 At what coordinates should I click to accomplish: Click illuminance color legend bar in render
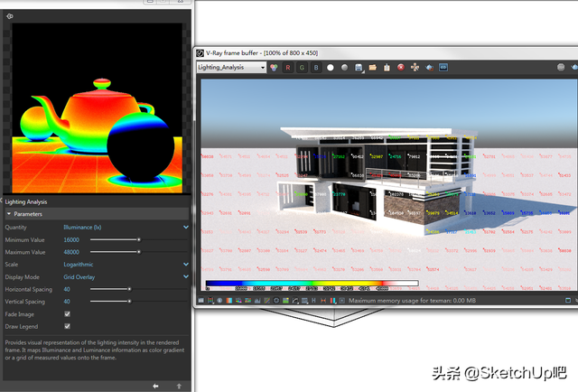click(312, 284)
